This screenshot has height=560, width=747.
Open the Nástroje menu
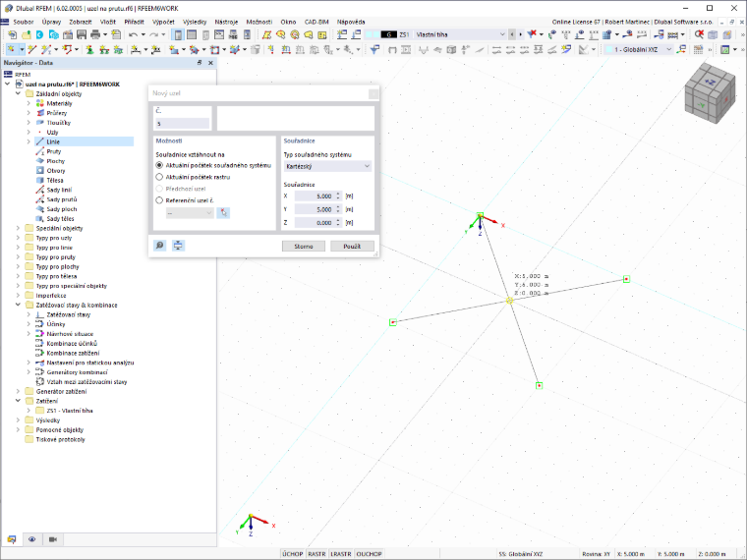(x=226, y=22)
